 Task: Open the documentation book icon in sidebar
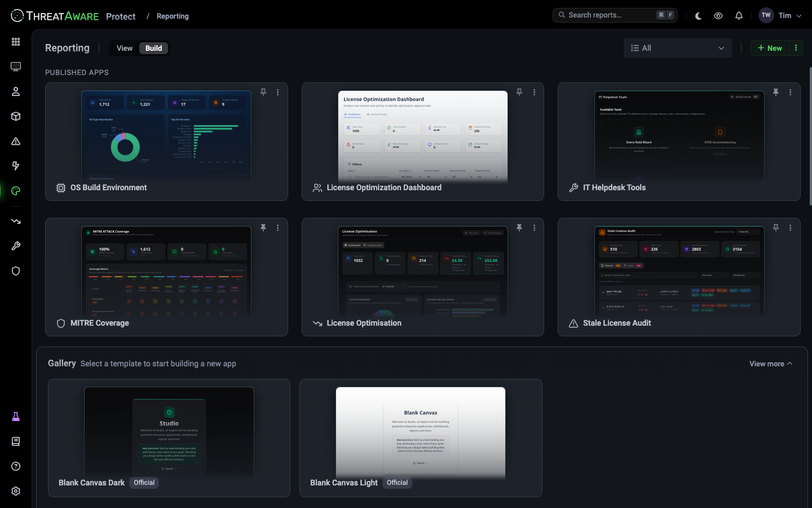(x=16, y=441)
